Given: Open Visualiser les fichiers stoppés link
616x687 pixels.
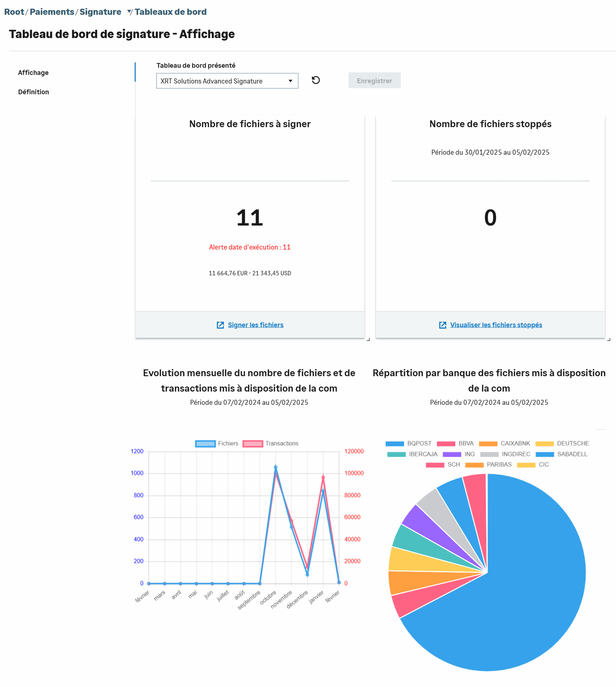Looking at the screenshot, I should coord(496,325).
